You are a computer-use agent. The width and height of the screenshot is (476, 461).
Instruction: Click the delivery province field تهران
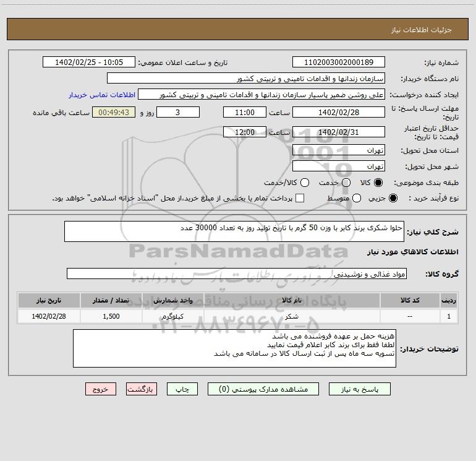pyautogui.click(x=339, y=150)
